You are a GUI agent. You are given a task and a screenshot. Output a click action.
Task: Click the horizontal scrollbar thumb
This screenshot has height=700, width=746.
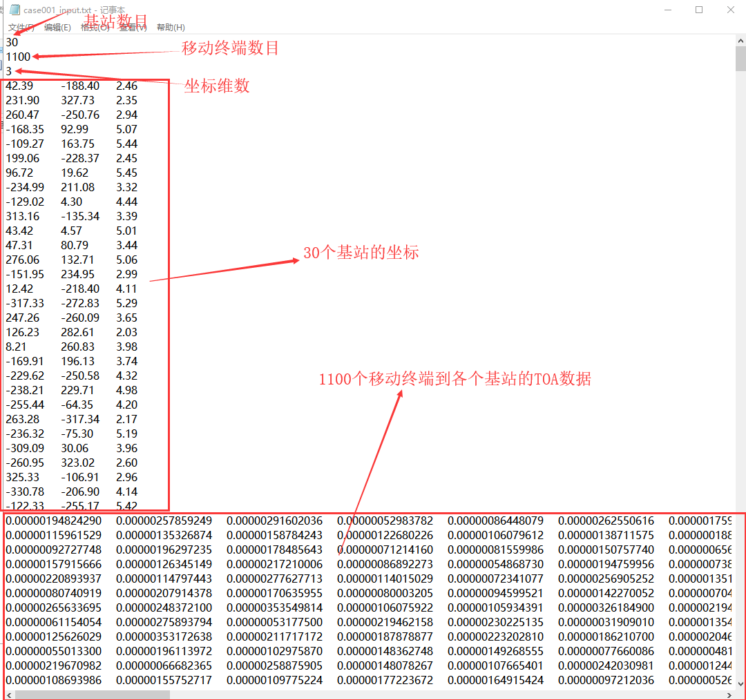93,694
